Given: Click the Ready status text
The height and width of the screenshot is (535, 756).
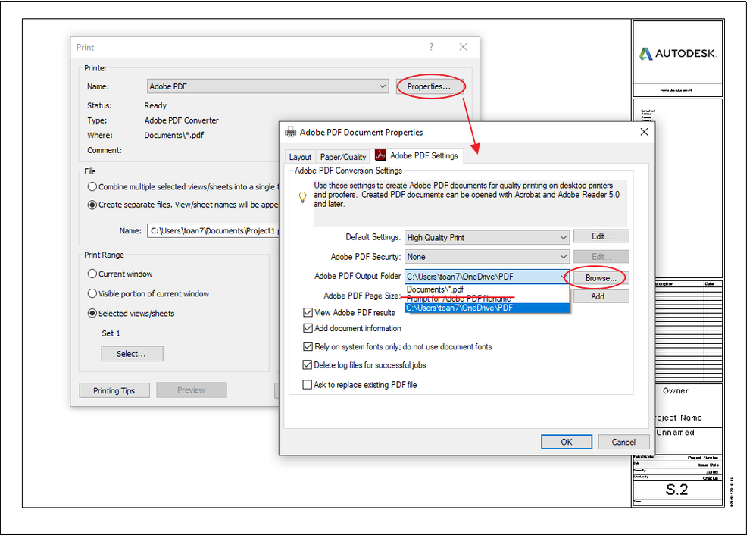Looking at the screenshot, I should (x=155, y=105).
